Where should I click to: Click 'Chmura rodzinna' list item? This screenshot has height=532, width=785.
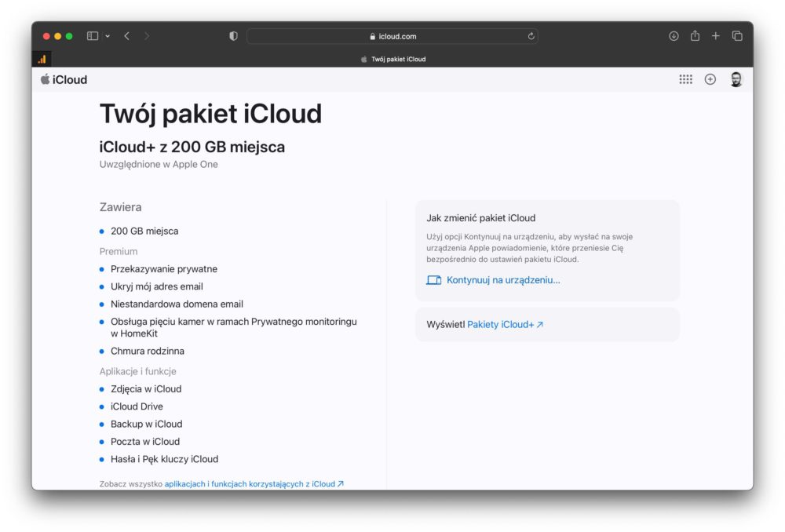(148, 352)
